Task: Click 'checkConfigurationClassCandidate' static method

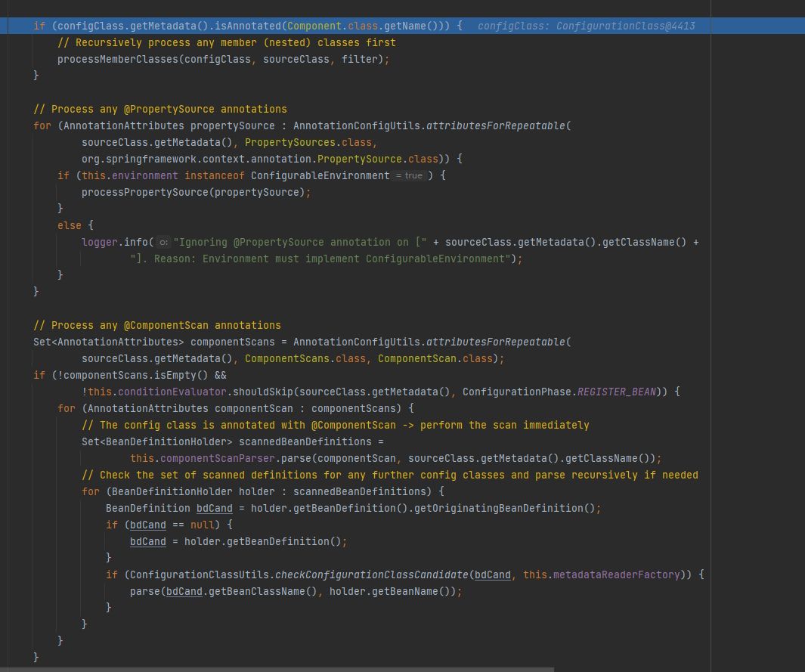Action: (x=372, y=574)
